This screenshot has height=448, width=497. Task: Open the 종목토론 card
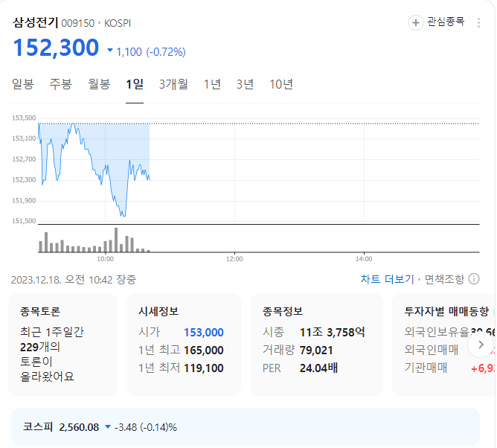tap(62, 345)
